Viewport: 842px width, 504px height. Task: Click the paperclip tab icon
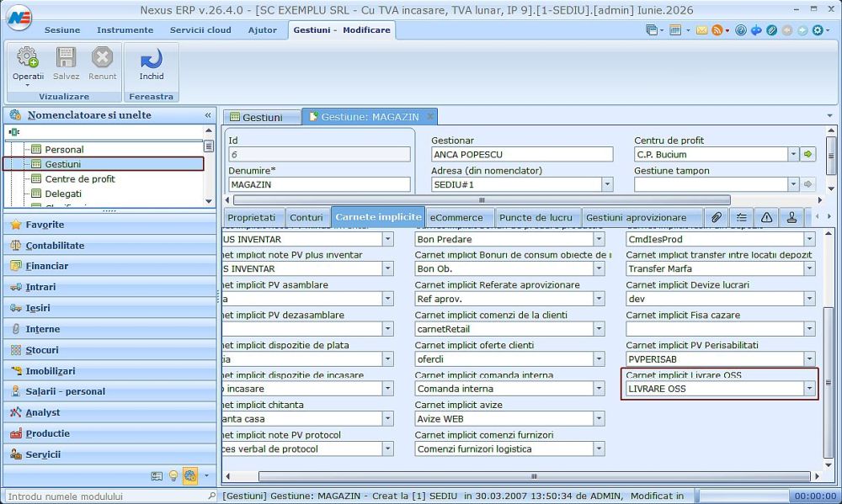717,217
